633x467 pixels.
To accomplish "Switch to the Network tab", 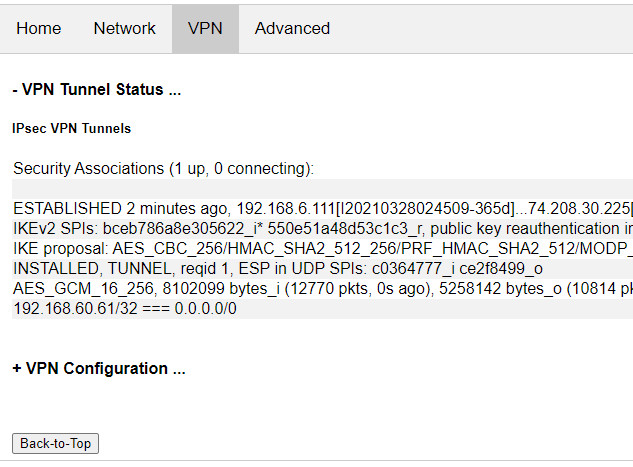I will [x=125, y=29].
